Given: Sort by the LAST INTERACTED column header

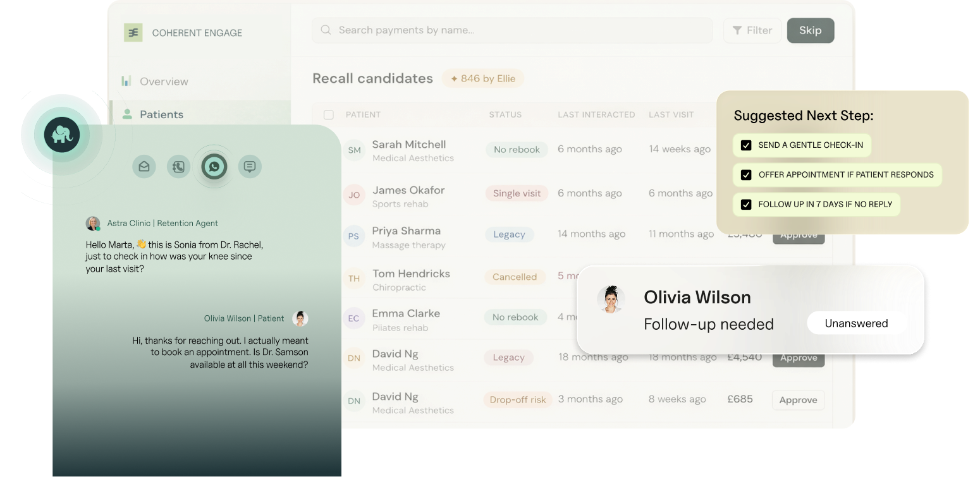Looking at the screenshot, I should (x=596, y=115).
